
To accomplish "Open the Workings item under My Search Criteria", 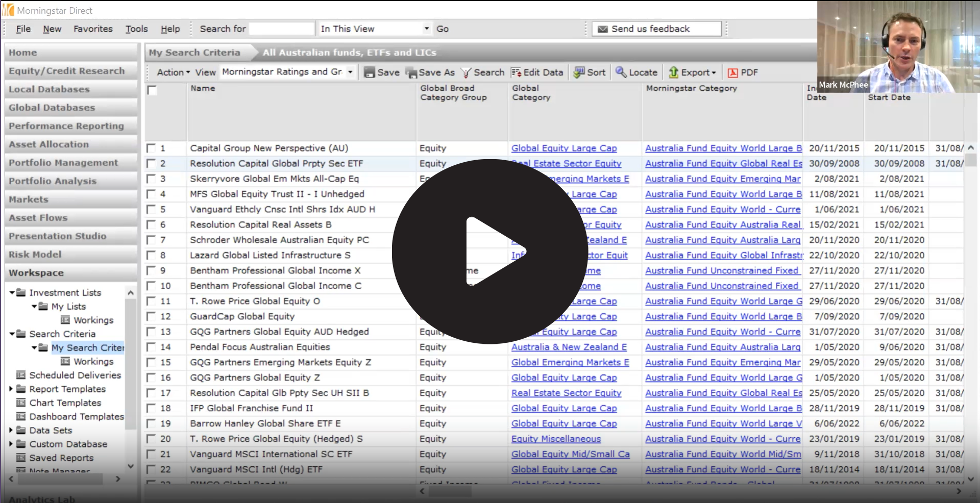I will pos(93,361).
